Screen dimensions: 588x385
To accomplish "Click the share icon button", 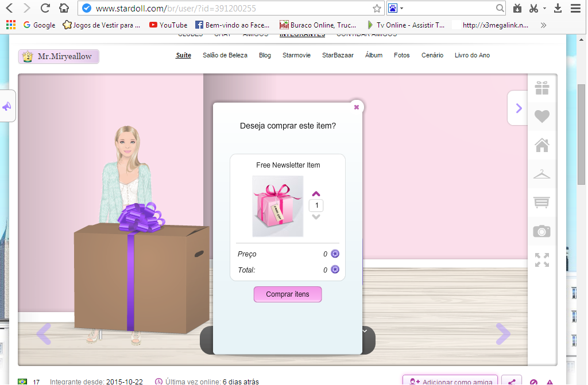I will (x=512, y=381).
